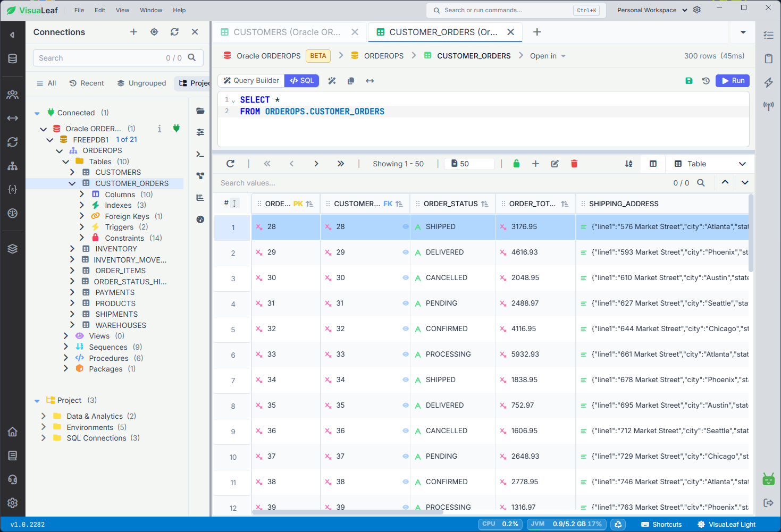Add a new connection with plus icon
The height and width of the screenshot is (532, 781).
(133, 32)
